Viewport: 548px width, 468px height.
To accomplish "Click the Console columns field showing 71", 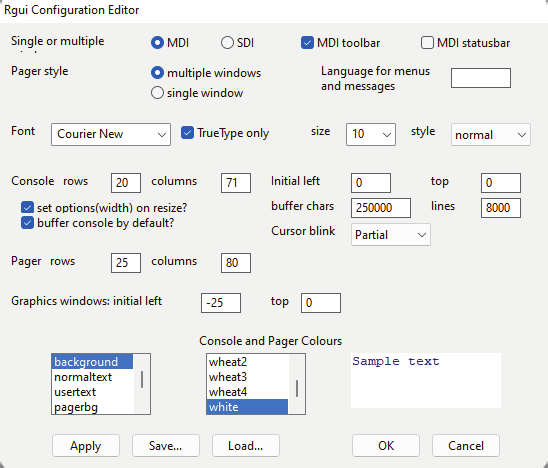I will [x=236, y=183].
